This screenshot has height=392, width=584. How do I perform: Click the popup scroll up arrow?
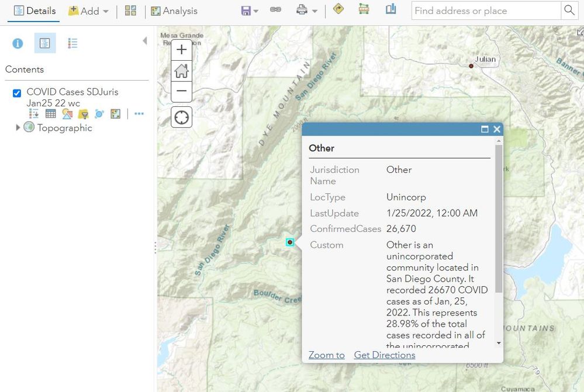point(499,141)
